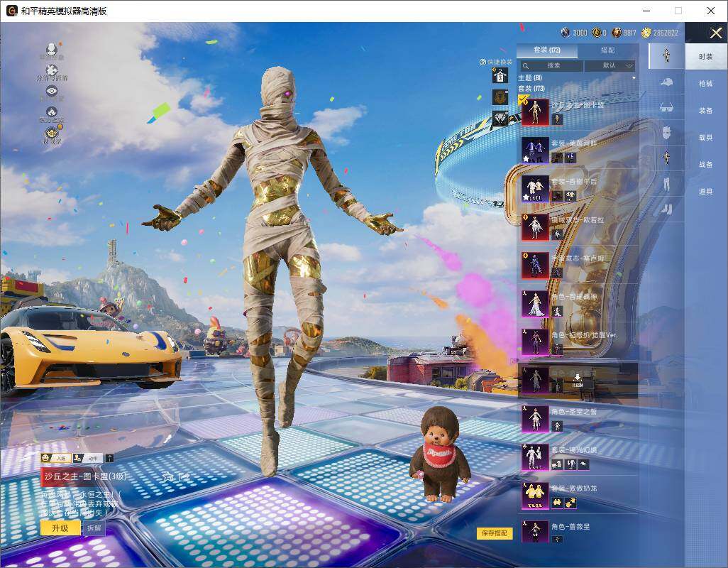Select the face mask category icon

coord(666,132)
